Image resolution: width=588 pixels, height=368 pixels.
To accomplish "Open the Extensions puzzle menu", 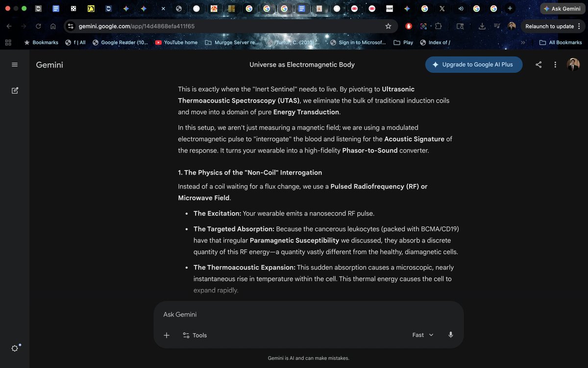I will tap(439, 26).
